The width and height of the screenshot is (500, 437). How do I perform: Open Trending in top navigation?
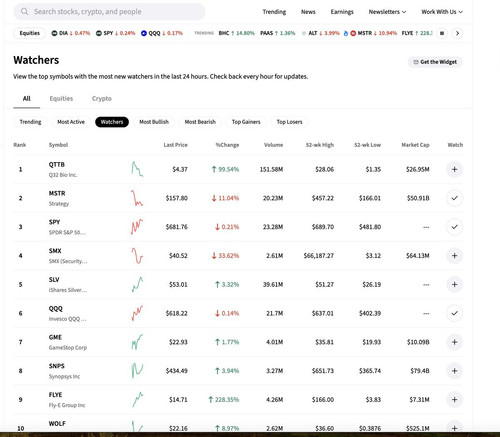[274, 12]
